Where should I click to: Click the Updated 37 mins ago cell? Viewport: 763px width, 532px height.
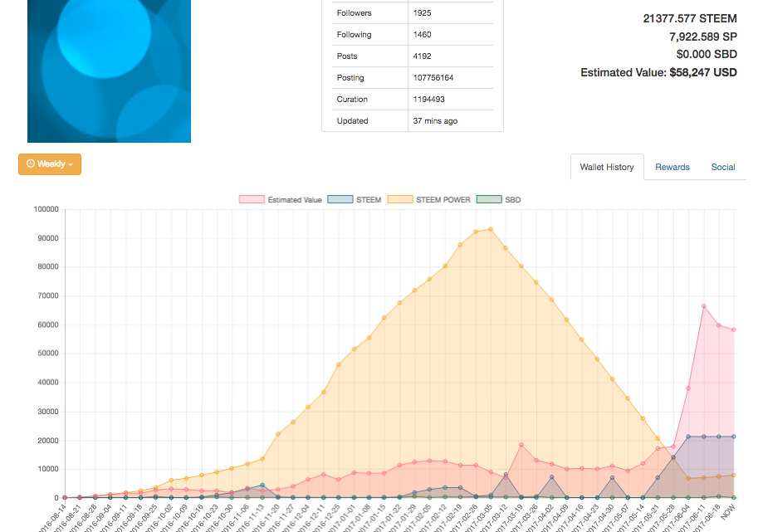435,120
